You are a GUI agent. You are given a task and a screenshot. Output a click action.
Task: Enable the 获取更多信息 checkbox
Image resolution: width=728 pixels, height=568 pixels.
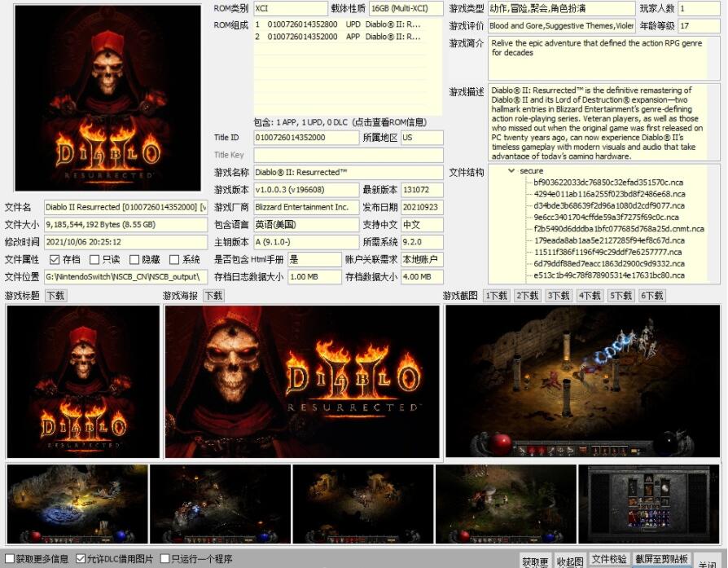pyautogui.click(x=10, y=558)
